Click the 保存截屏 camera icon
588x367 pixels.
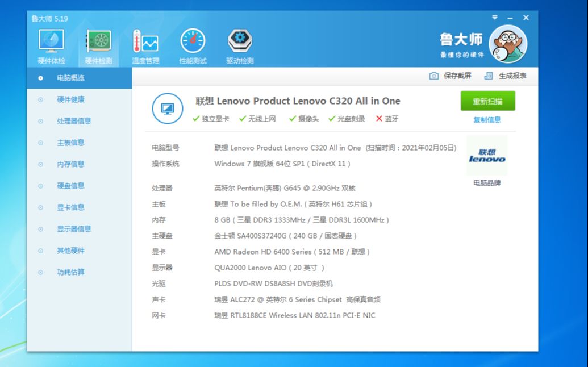click(433, 76)
